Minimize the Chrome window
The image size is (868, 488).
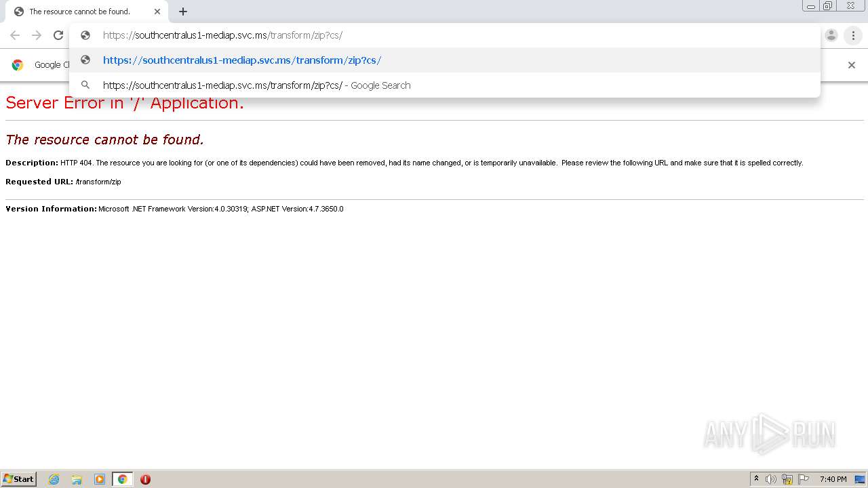810,6
